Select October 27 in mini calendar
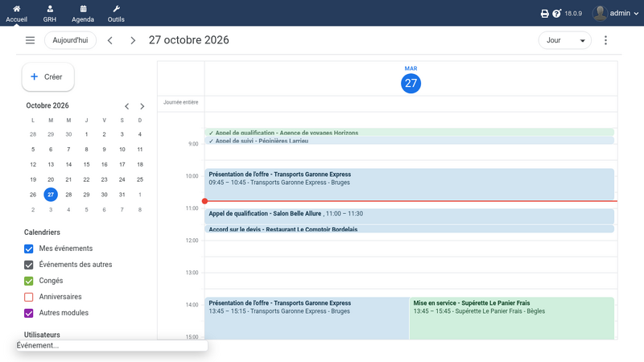 [x=51, y=195]
